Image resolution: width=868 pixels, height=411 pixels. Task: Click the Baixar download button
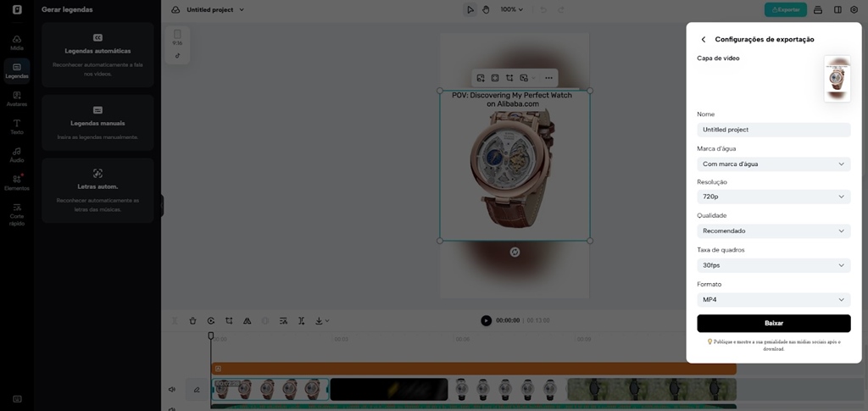tap(773, 323)
